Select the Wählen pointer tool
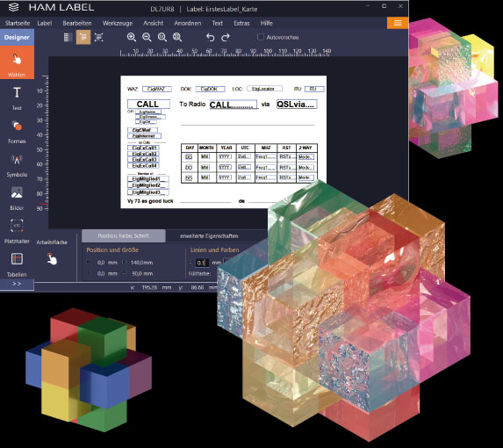Screen dimensions: 503x448 [x=17, y=62]
